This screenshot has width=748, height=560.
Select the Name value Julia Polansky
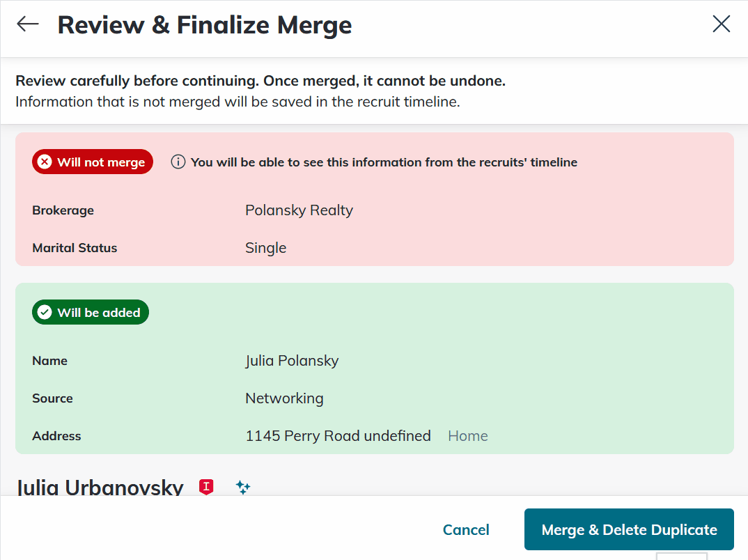292,360
